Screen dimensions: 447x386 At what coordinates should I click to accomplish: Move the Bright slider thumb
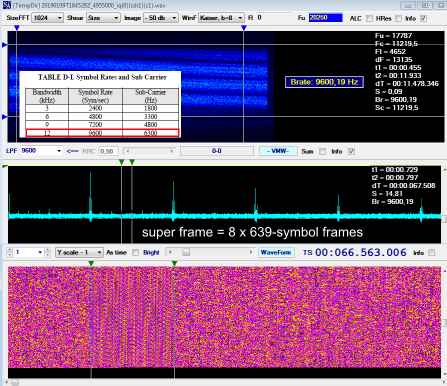[186, 252]
